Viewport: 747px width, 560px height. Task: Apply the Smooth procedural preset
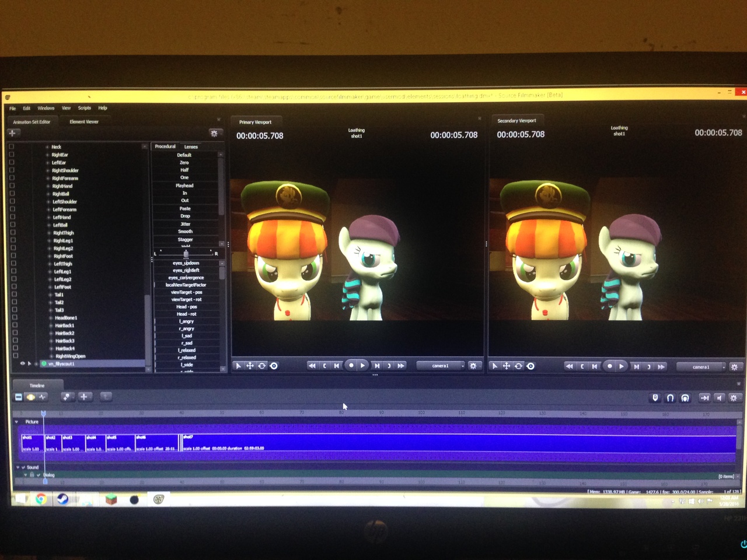click(x=185, y=232)
